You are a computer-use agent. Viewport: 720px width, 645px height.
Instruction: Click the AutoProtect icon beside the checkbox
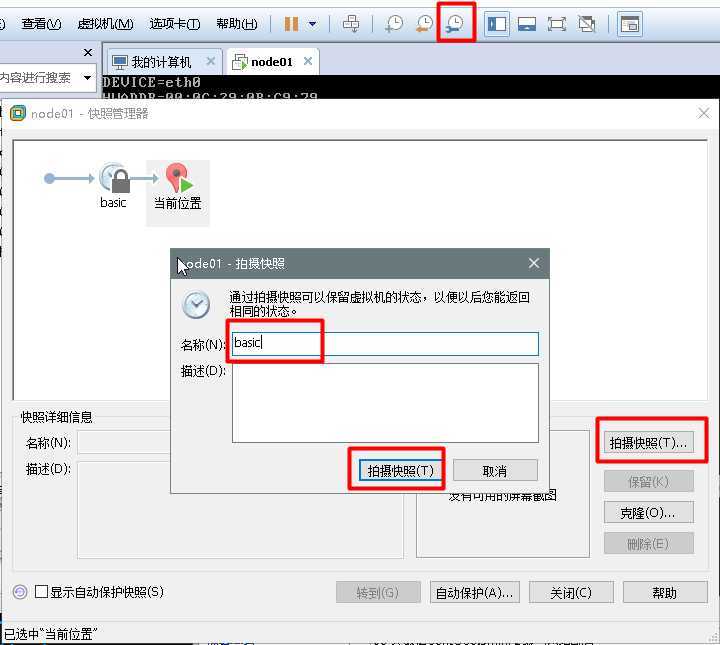[x=20, y=592]
